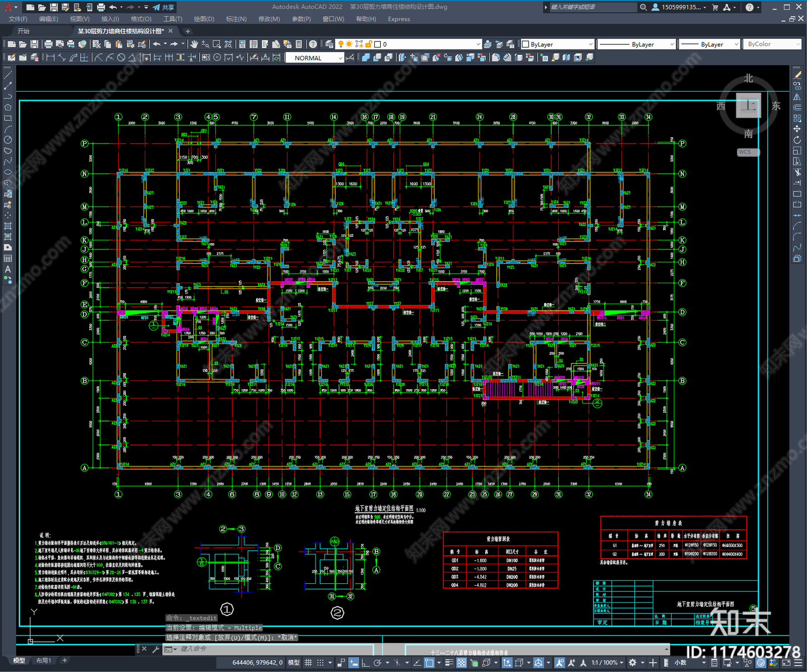
Task: Switch to the 开始 tab
Action: point(24,31)
